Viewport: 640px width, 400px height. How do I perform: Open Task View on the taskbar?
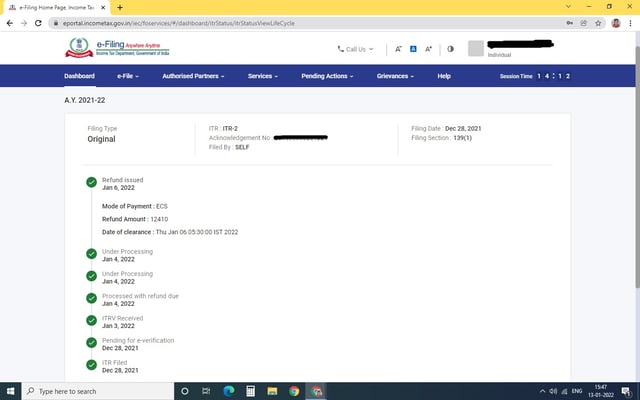[206, 391]
